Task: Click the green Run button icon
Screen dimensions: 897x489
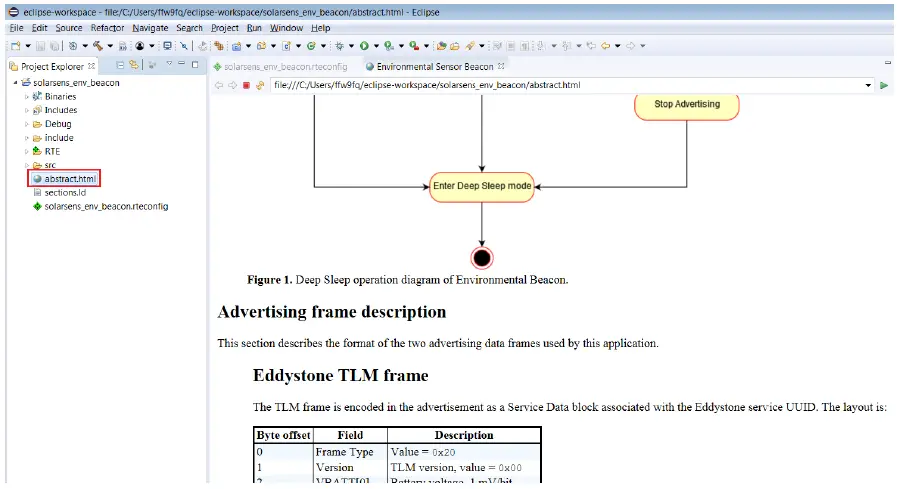Action: [x=364, y=46]
